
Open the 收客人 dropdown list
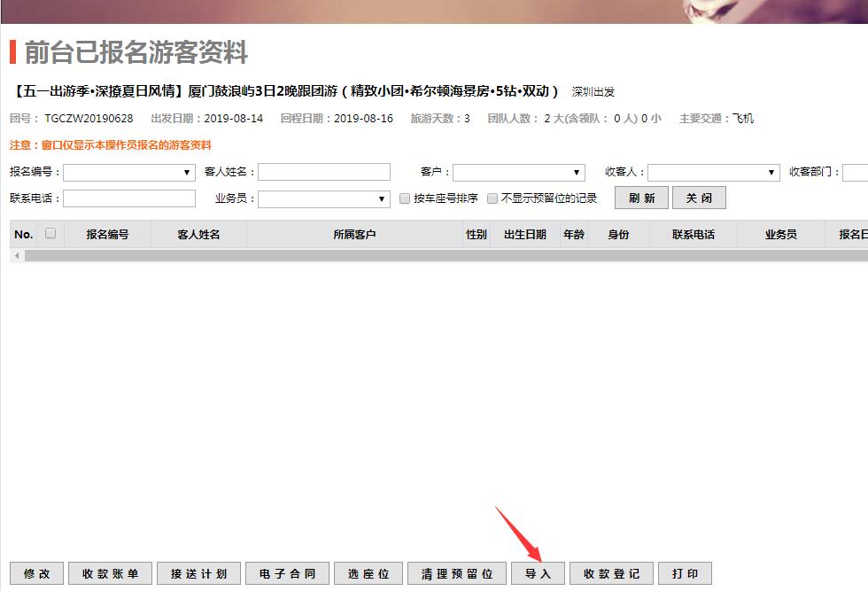(x=714, y=172)
